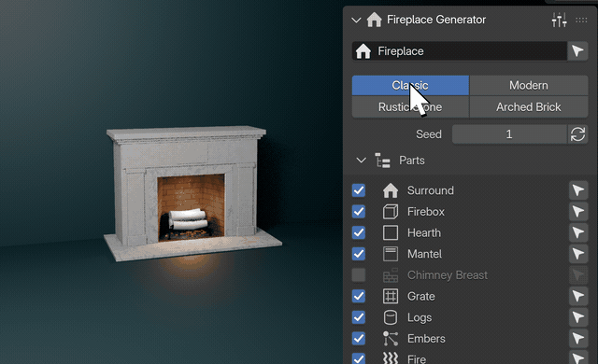Image resolution: width=598 pixels, height=364 pixels.
Task: Click the Logs cylinder icon
Action: 391,317
